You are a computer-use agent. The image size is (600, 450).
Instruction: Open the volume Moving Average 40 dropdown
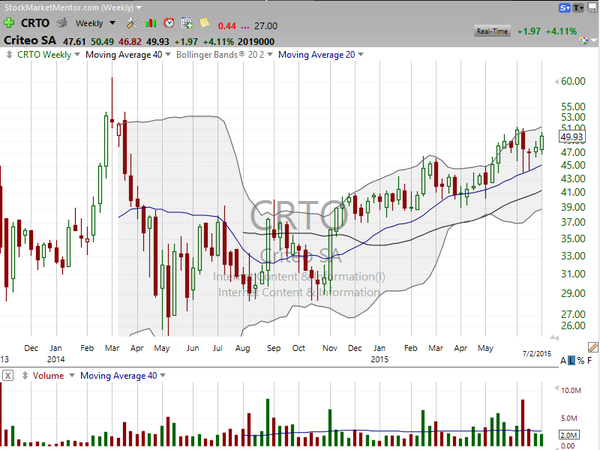(x=163, y=375)
